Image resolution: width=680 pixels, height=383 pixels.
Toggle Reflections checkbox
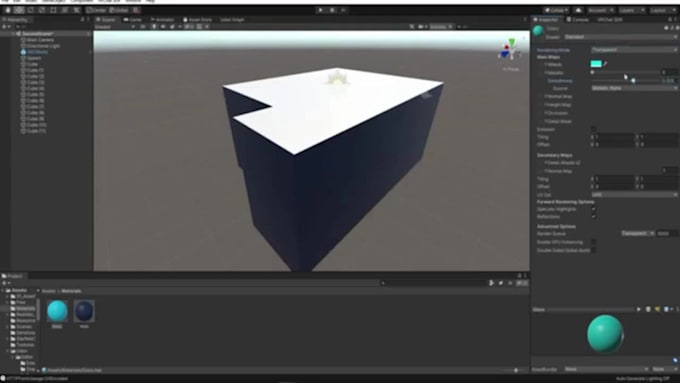pos(593,216)
